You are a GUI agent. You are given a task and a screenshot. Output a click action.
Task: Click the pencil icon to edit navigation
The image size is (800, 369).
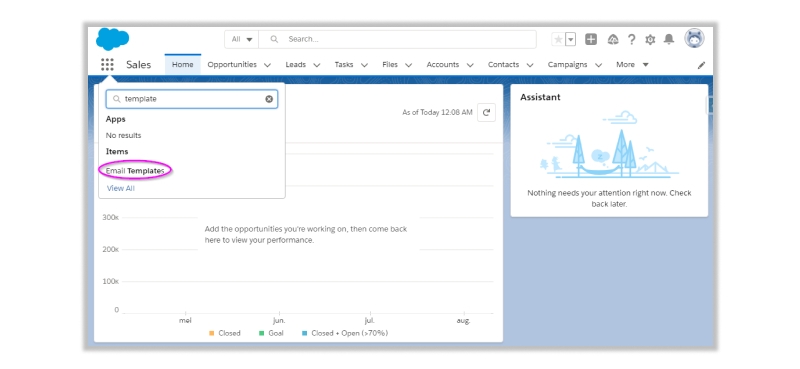tap(702, 65)
